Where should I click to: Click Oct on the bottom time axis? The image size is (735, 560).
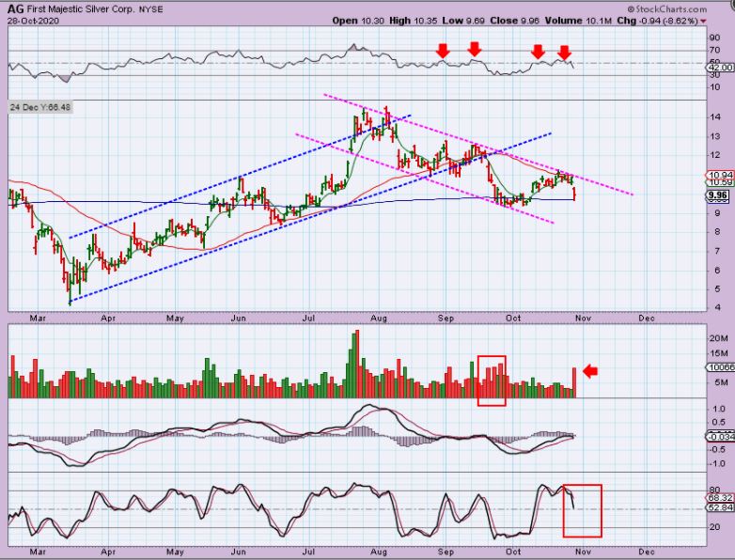[513, 552]
